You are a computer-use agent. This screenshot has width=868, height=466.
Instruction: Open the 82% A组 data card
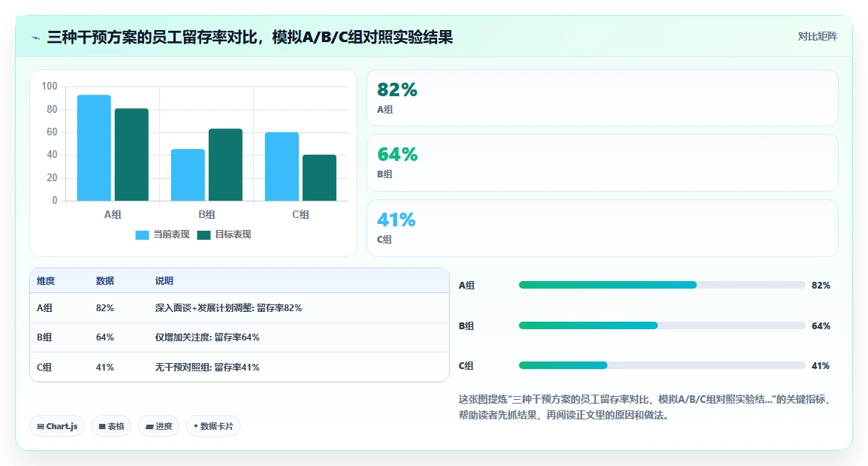tap(602, 98)
